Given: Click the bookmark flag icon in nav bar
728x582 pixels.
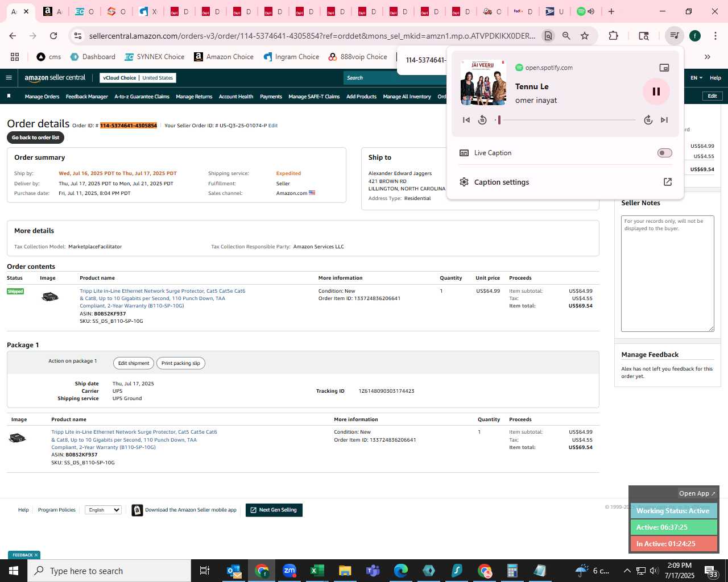Looking at the screenshot, I should pos(9,96).
